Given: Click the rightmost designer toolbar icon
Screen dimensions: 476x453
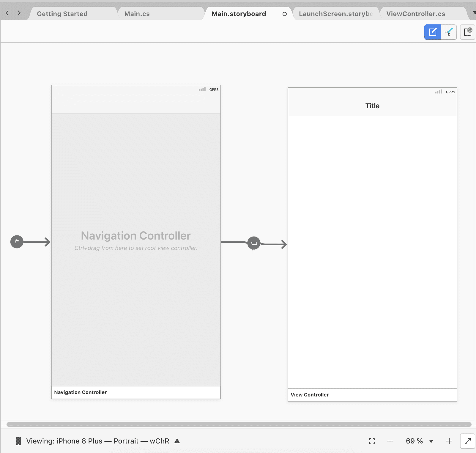Looking at the screenshot, I should pos(468,32).
